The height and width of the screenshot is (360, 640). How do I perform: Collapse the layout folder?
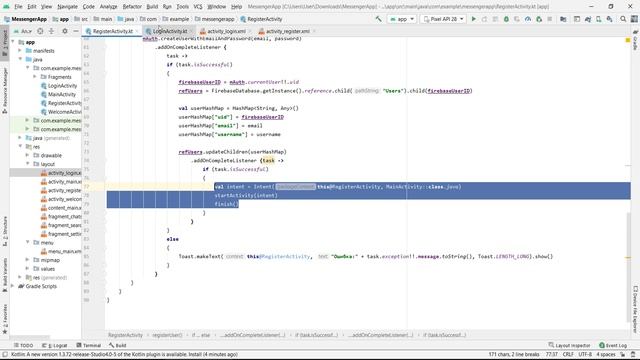[x=27, y=164]
